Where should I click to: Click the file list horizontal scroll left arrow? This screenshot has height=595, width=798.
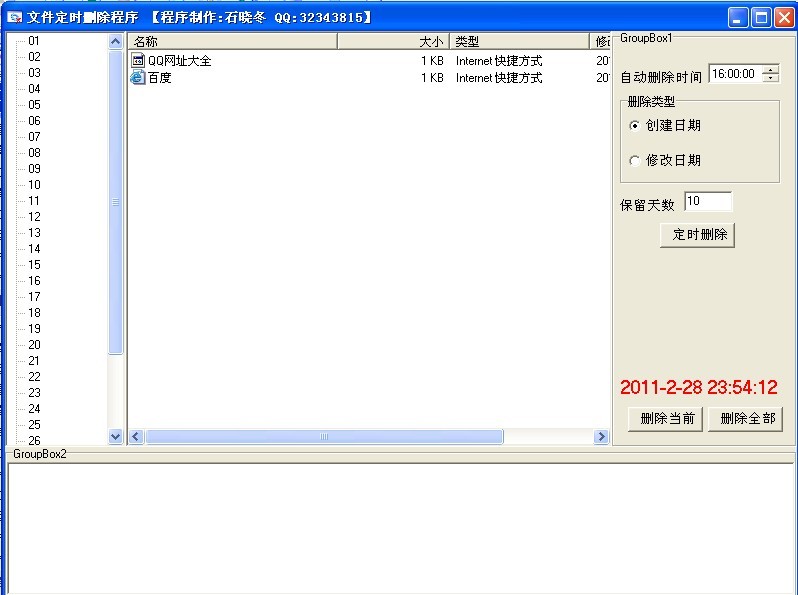pos(136,437)
